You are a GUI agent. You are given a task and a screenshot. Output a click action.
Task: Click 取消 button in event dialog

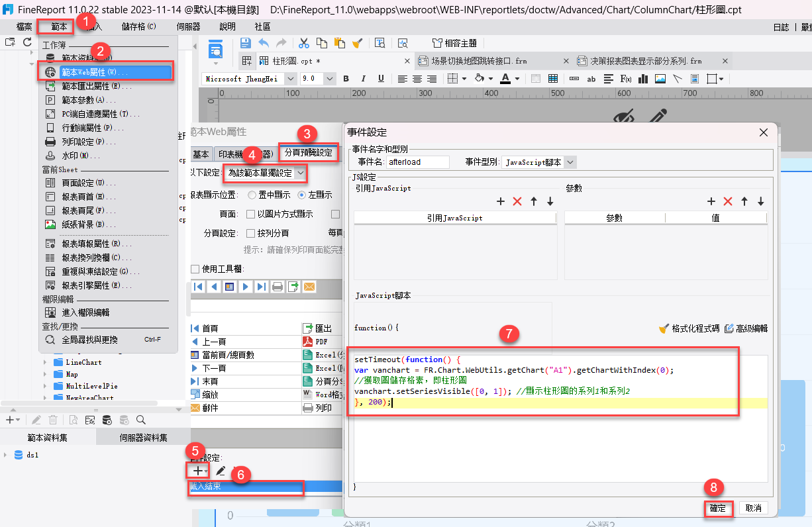click(754, 508)
